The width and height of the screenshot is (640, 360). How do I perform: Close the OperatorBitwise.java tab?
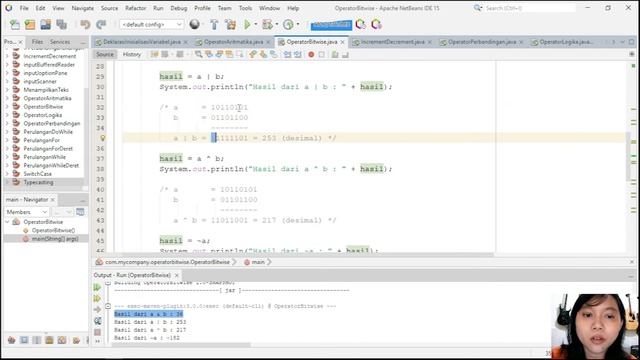pos(342,42)
